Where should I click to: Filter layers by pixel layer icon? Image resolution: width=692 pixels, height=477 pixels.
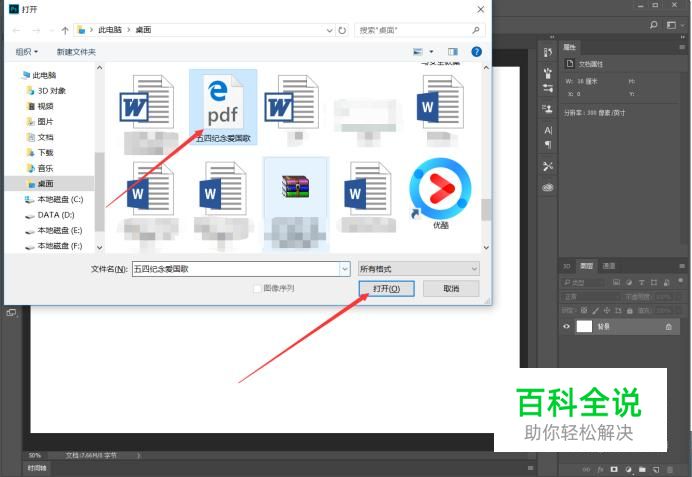point(617,282)
